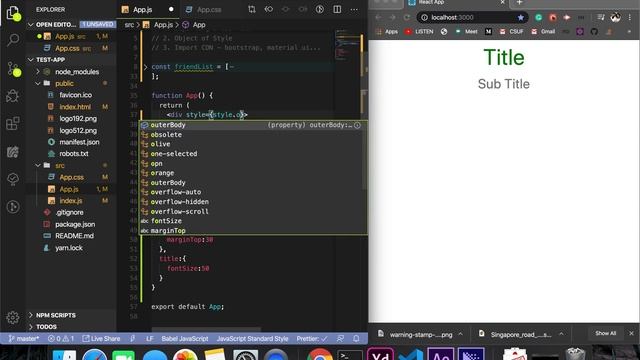Open Visual Studio Code from the dock
This screenshot has height=360, width=640.
point(411,355)
